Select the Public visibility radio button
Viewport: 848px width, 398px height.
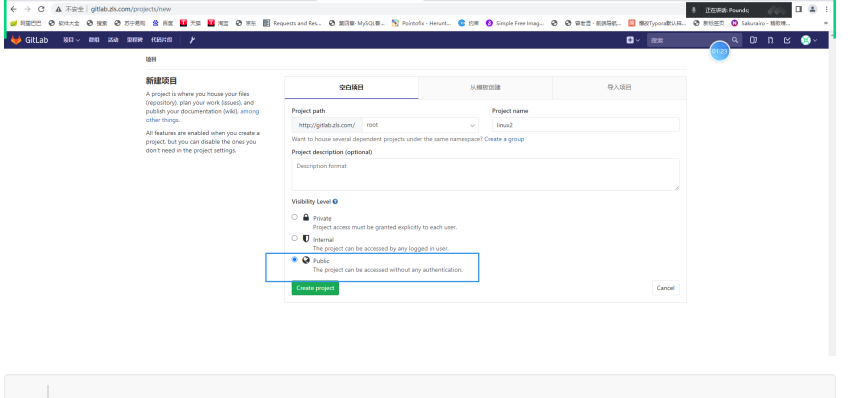click(x=295, y=260)
